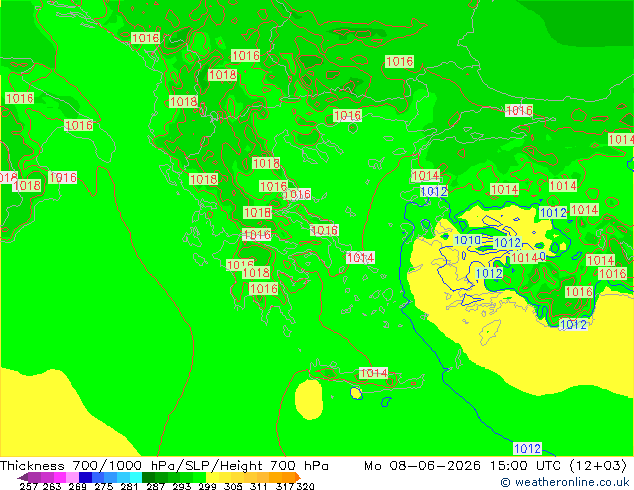
Task: Click the purple arrow at the legend's left end
Action: (x=23, y=477)
